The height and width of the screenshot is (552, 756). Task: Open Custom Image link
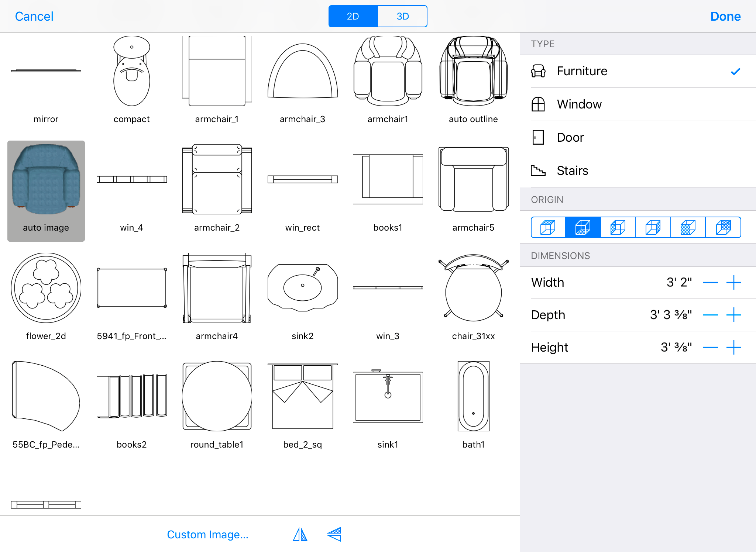click(x=207, y=534)
